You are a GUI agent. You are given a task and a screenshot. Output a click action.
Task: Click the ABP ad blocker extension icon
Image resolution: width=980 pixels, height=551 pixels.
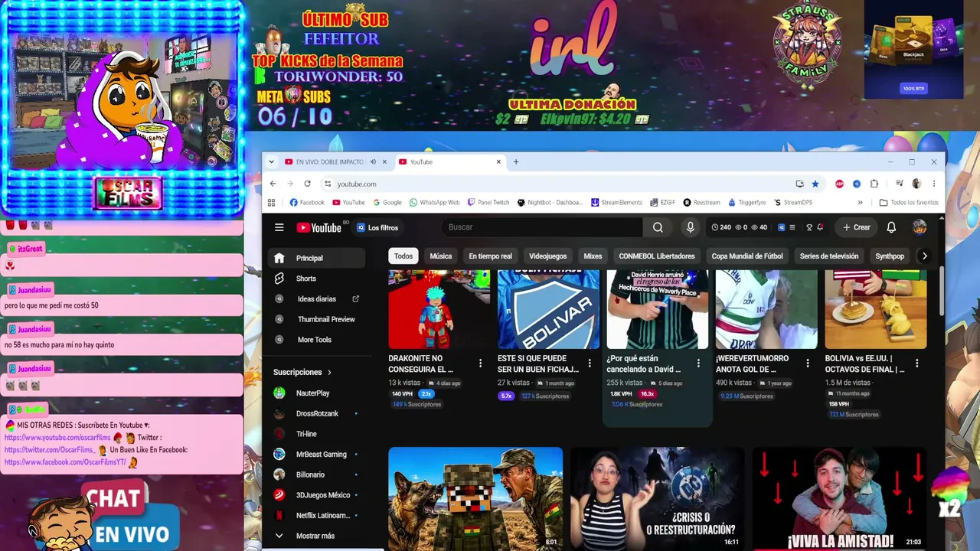tap(840, 184)
